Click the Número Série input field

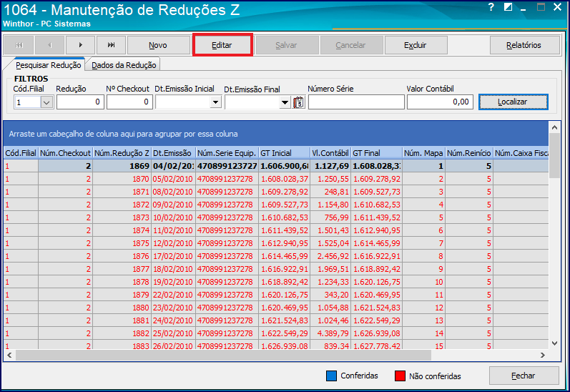coord(356,102)
